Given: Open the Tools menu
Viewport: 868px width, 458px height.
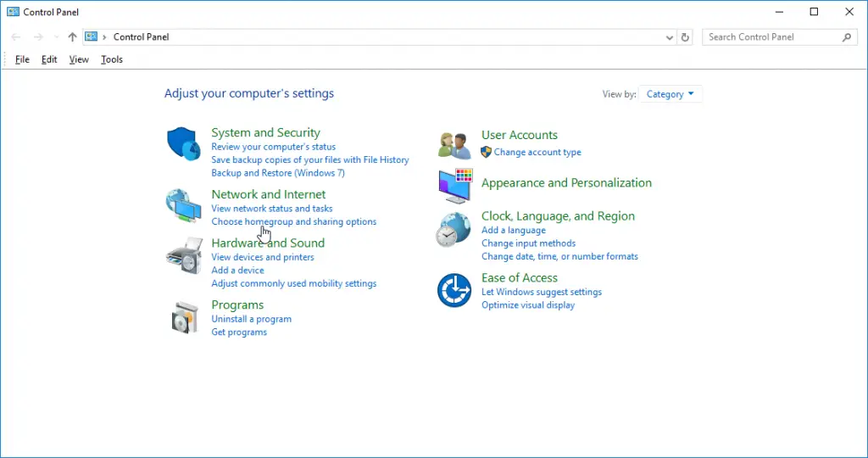Looking at the screenshot, I should (x=112, y=59).
